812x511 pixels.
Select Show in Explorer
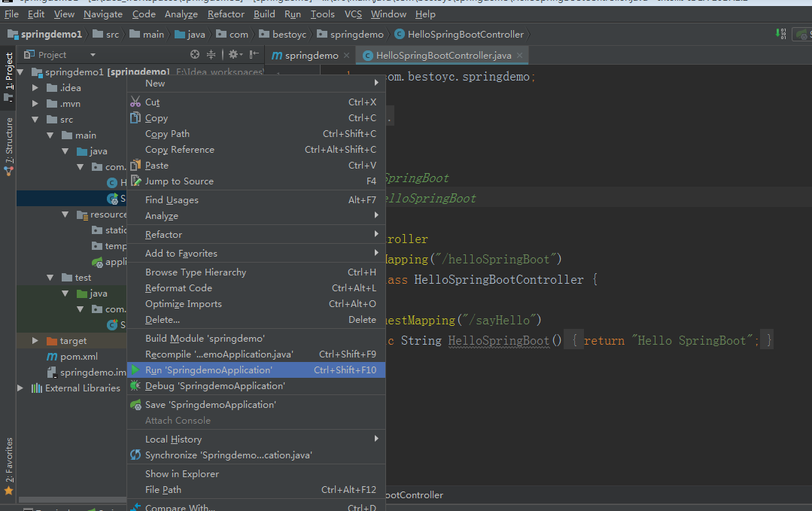click(x=257, y=473)
